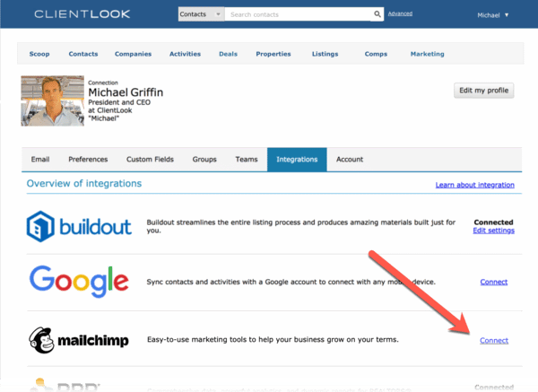This screenshot has width=538, height=392.
Task: Open the Comps nav item
Action: click(376, 54)
